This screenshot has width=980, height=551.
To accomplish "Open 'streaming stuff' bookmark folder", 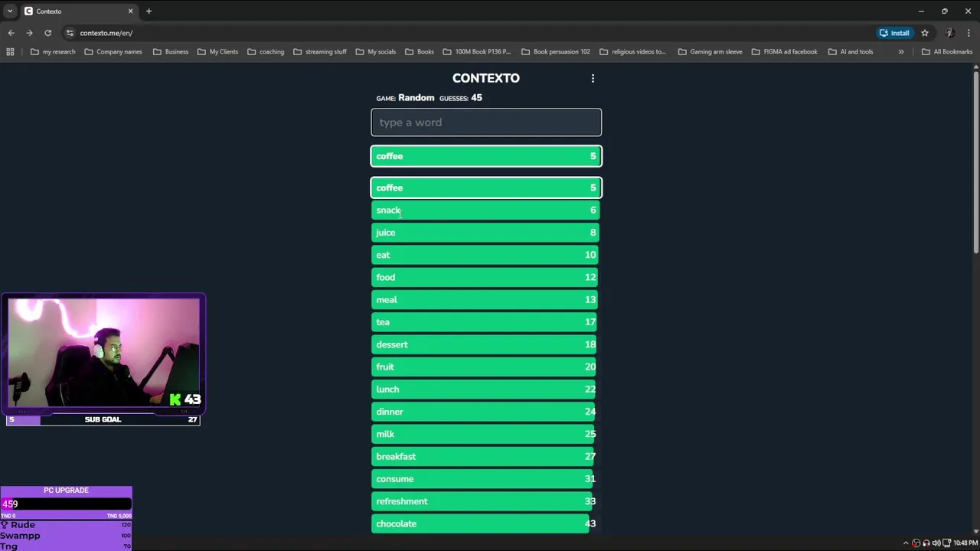I will 320,51.
